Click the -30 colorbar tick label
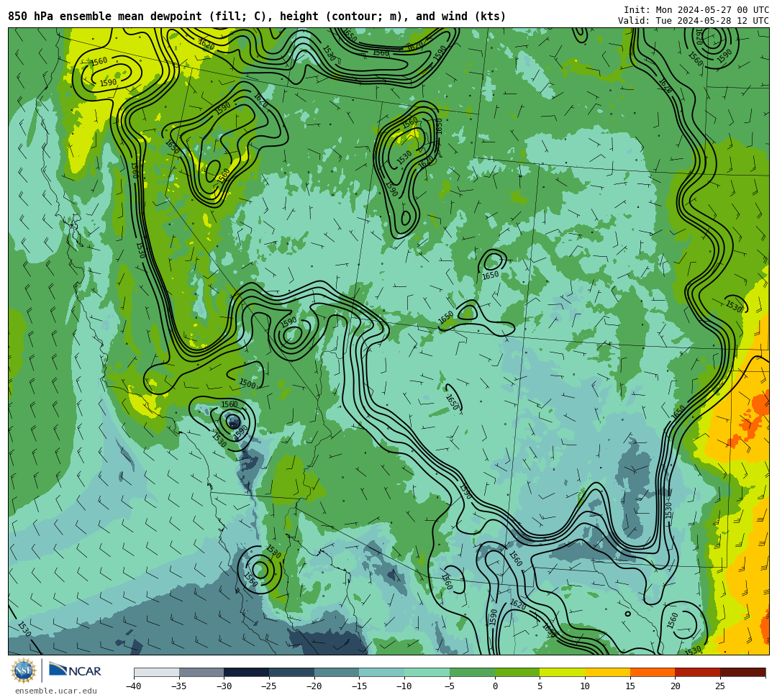Screen dimensions: 777x700 coord(224,686)
